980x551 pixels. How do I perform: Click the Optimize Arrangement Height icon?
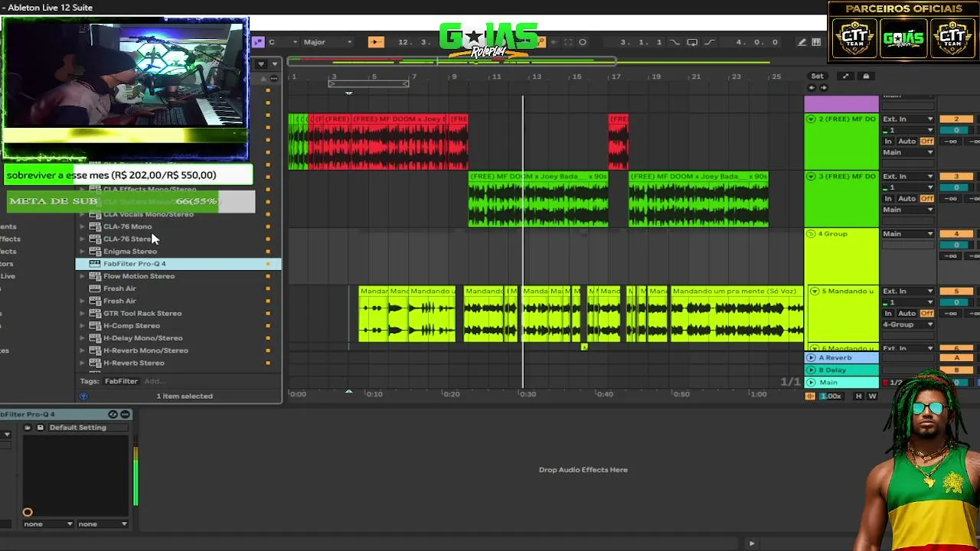tap(845, 76)
